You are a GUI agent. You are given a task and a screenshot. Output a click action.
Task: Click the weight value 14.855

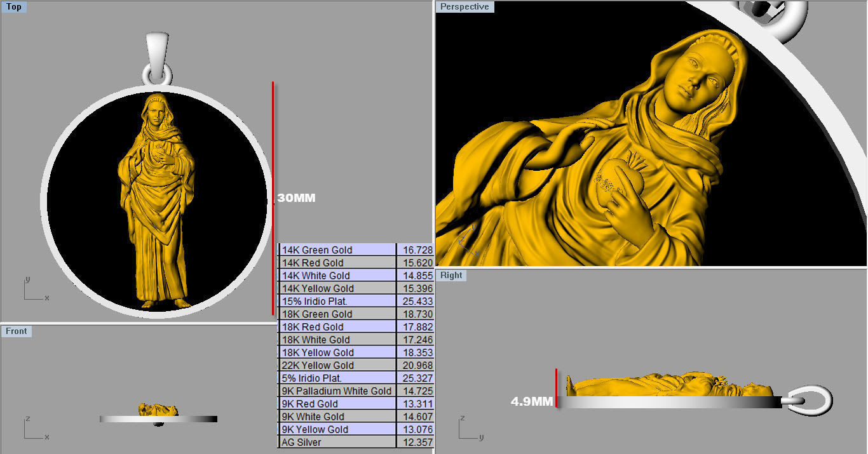click(x=417, y=276)
